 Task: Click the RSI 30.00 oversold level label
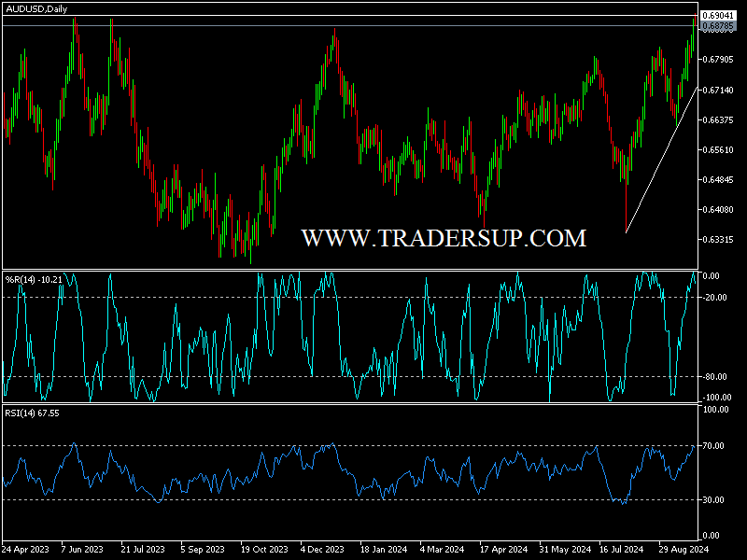click(714, 499)
